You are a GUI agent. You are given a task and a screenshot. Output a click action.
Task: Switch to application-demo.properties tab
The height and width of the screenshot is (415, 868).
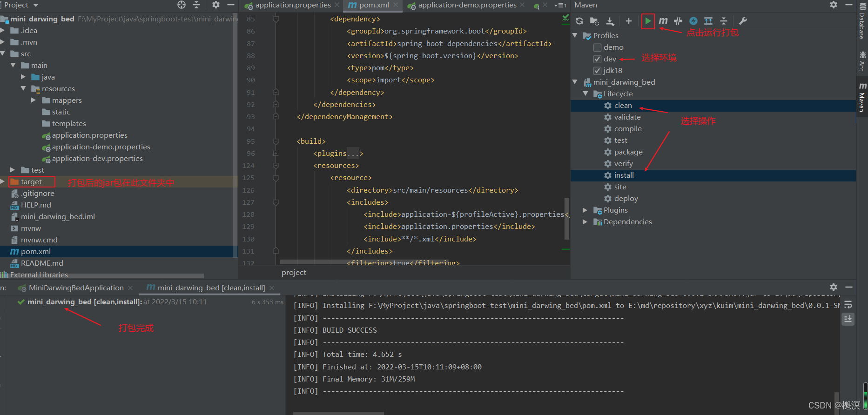[x=467, y=5]
